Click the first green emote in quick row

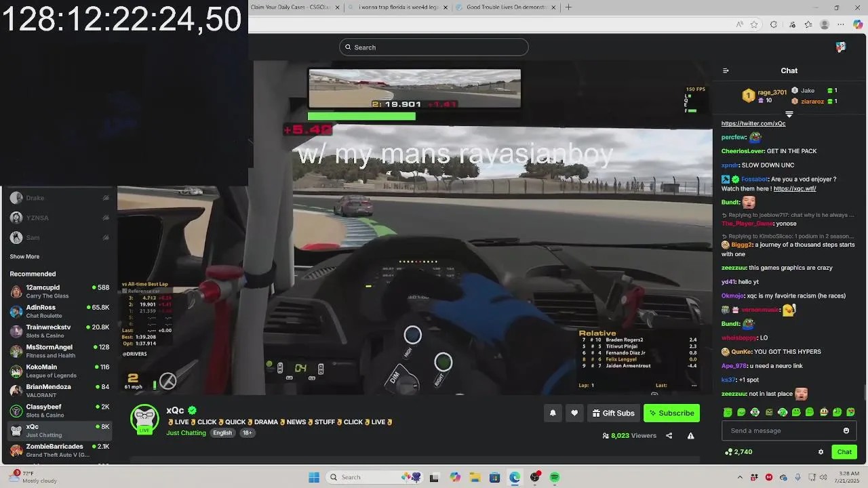(x=728, y=412)
